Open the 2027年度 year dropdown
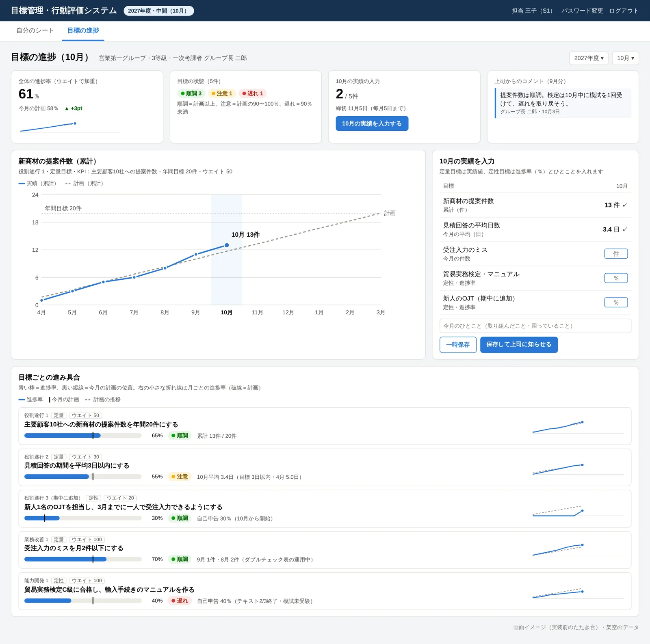 [589, 58]
